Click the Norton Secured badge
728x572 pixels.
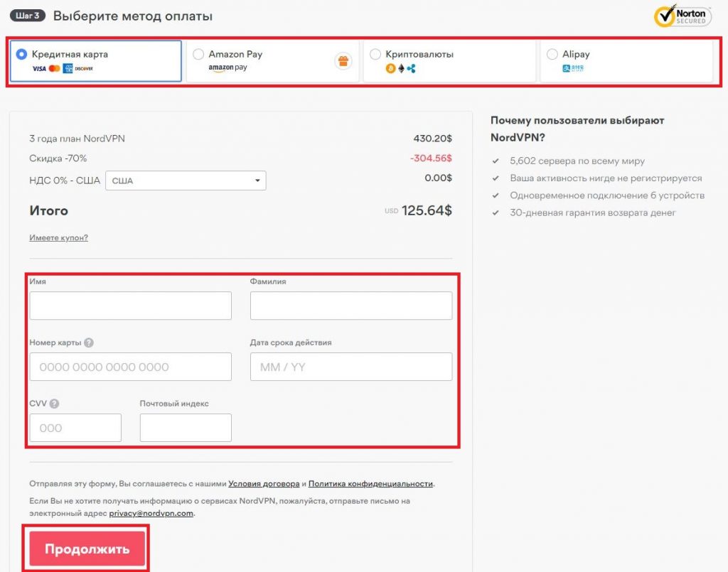point(682,16)
